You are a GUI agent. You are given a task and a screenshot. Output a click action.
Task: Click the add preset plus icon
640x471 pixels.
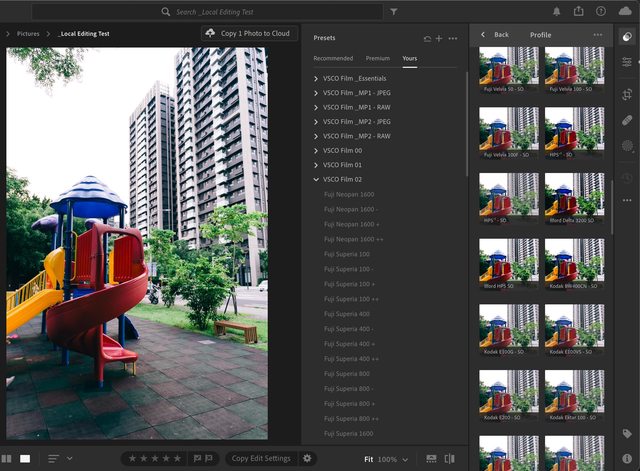[439, 38]
